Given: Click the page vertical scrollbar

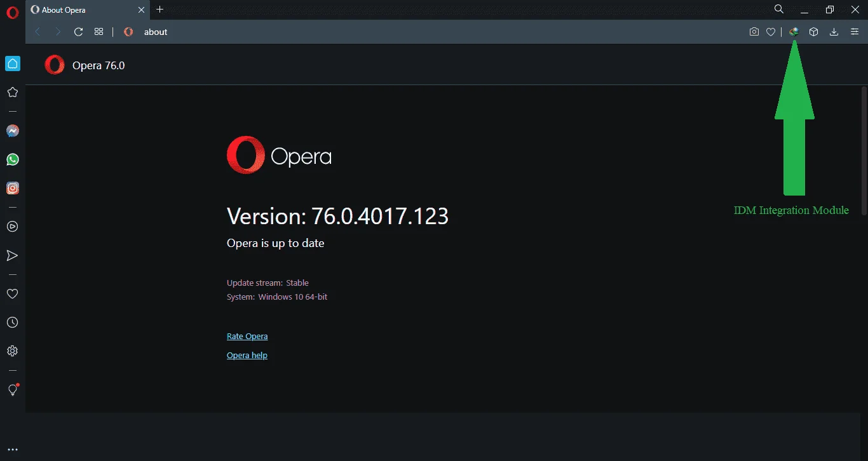Looking at the screenshot, I should [x=864, y=151].
